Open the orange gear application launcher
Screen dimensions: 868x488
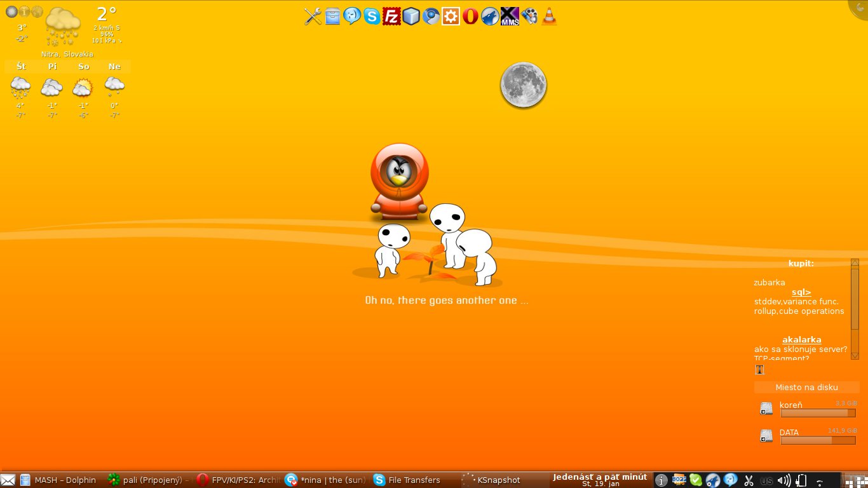tap(451, 16)
